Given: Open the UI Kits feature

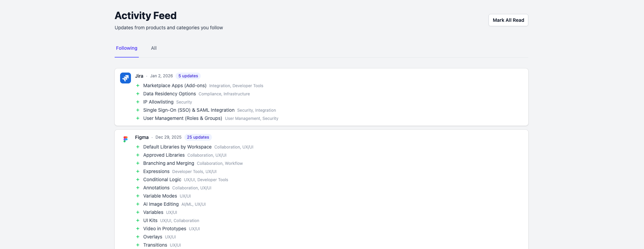Looking at the screenshot, I should [150, 220].
